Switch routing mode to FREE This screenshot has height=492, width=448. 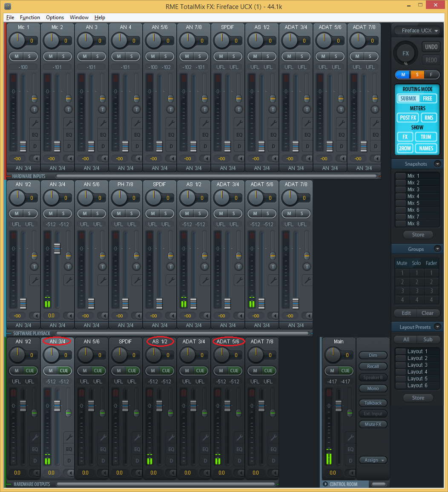point(427,98)
